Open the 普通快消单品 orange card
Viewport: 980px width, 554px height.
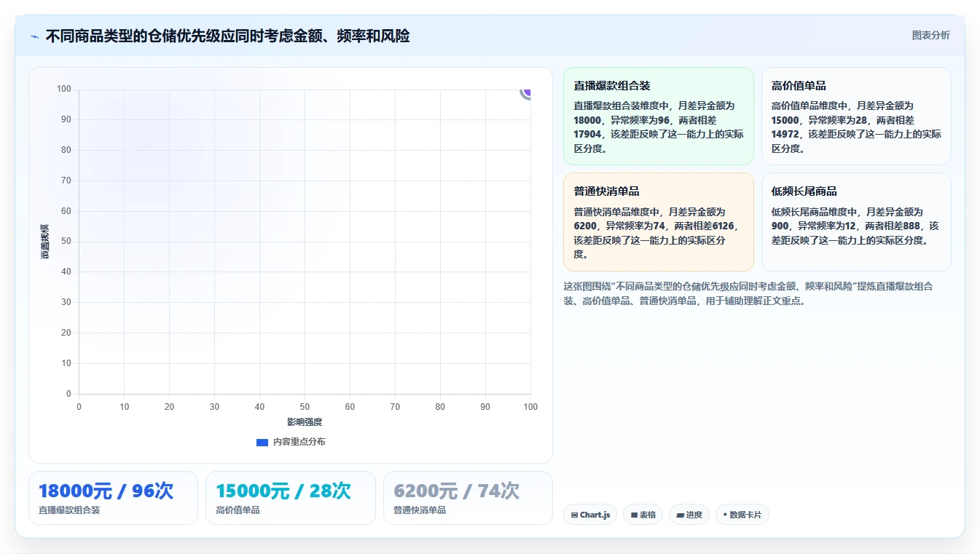[659, 222]
